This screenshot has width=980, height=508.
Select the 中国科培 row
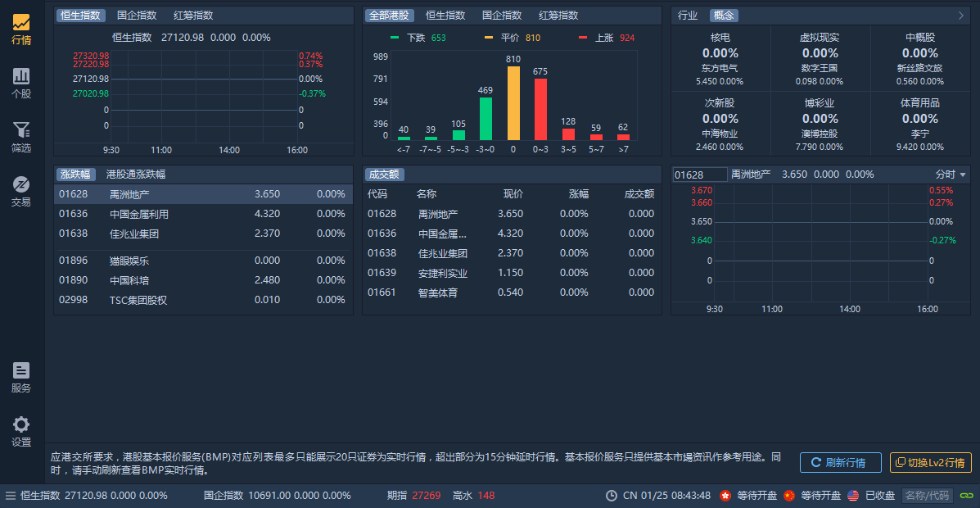(x=203, y=280)
